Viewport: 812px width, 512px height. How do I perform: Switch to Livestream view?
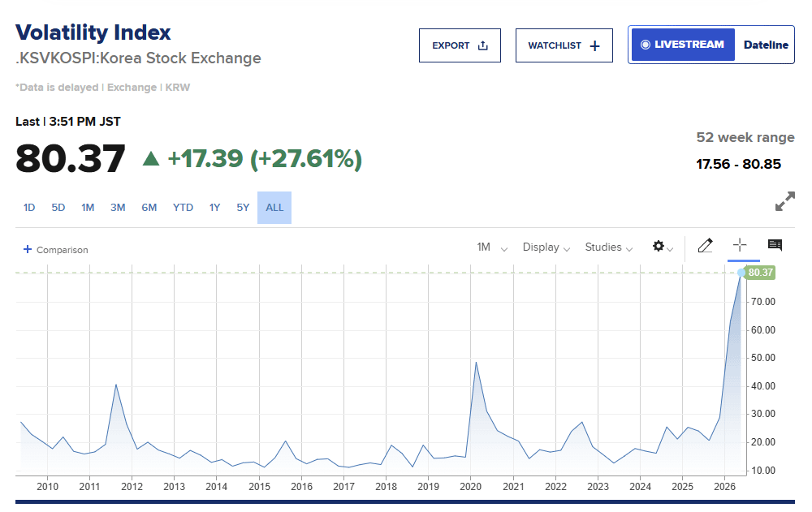[x=683, y=45]
